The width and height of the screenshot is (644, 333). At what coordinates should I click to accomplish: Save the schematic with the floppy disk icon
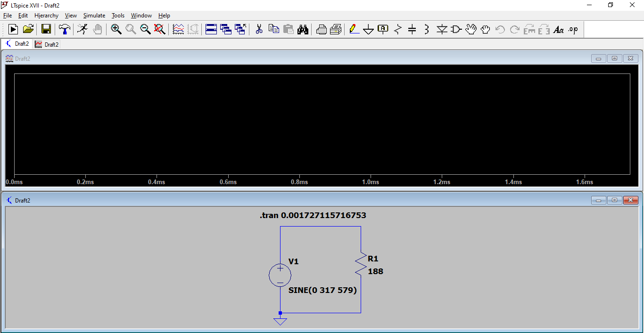coord(46,29)
